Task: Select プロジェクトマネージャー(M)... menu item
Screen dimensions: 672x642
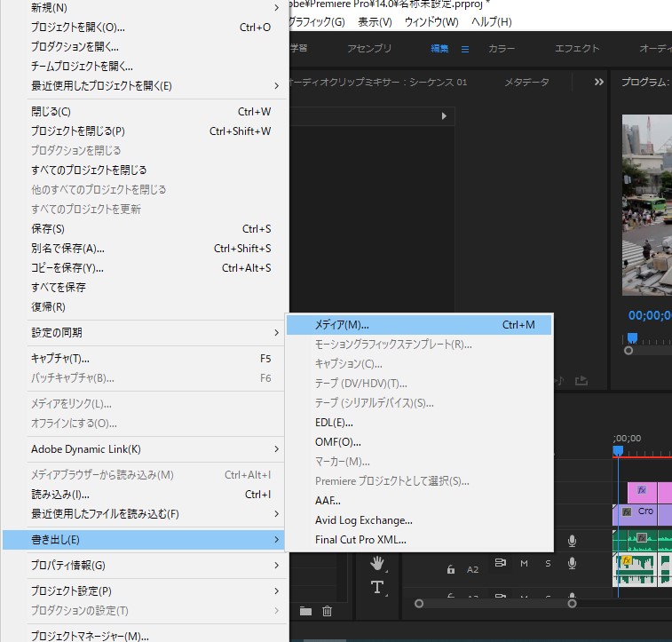Action: (x=143, y=636)
